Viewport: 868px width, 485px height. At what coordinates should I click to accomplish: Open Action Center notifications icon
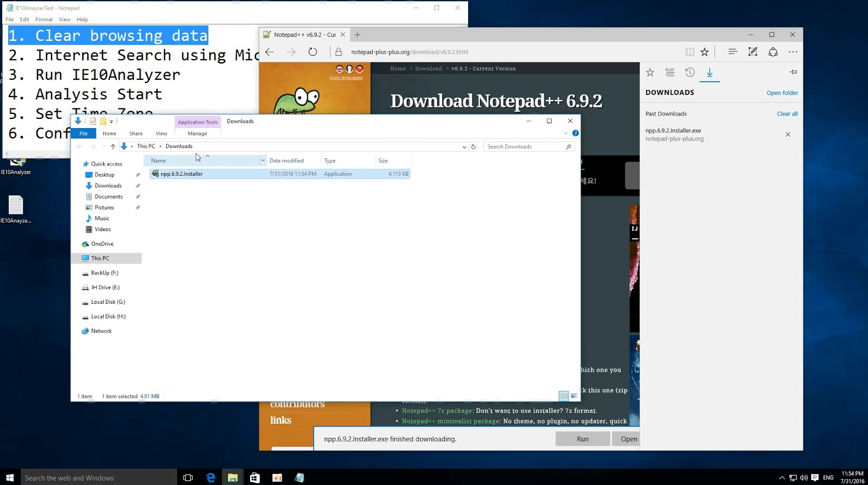point(815,477)
